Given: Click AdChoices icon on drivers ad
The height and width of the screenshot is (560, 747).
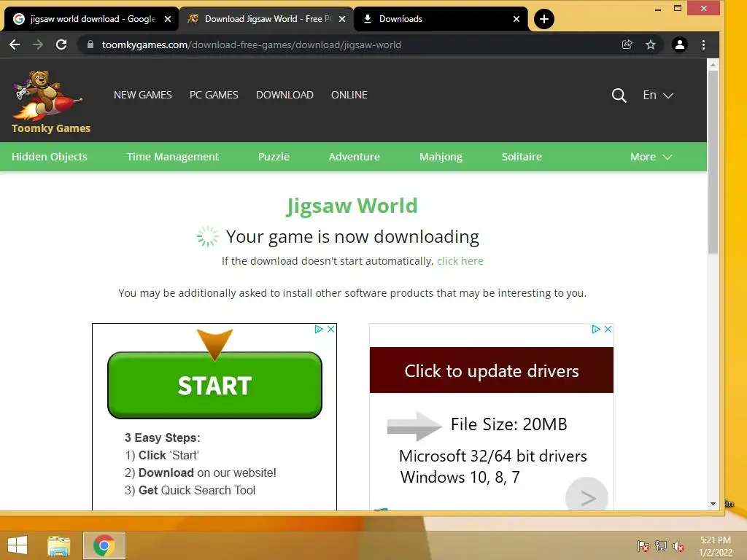Looking at the screenshot, I should pos(595,329).
